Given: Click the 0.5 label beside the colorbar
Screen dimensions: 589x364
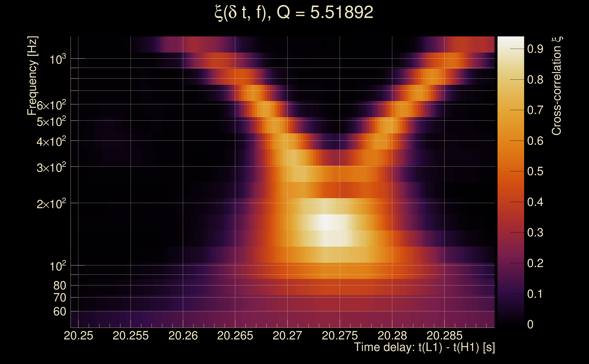Looking at the screenshot, I should [x=535, y=171].
